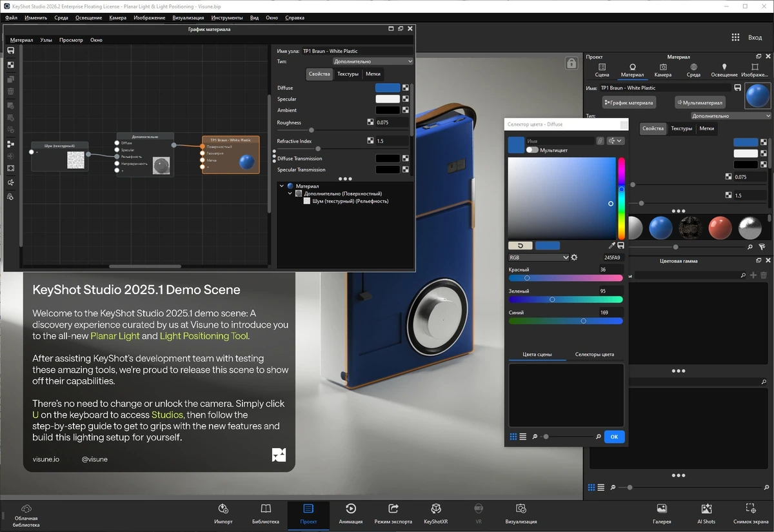Switch to the Камера tab in Project panel
This screenshot has width=774, height=532.
[x=663, y=70]
